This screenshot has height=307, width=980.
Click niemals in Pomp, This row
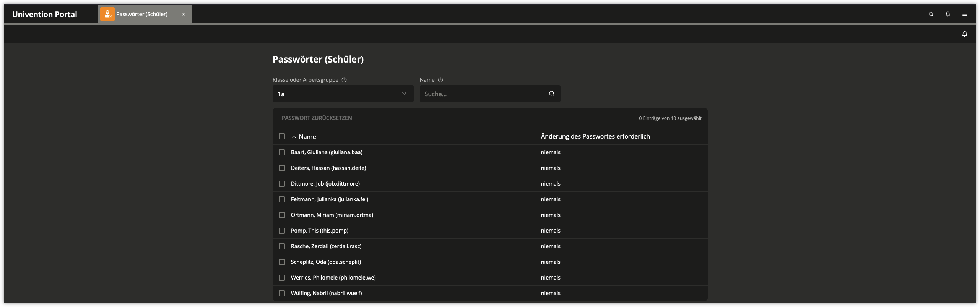551,231
